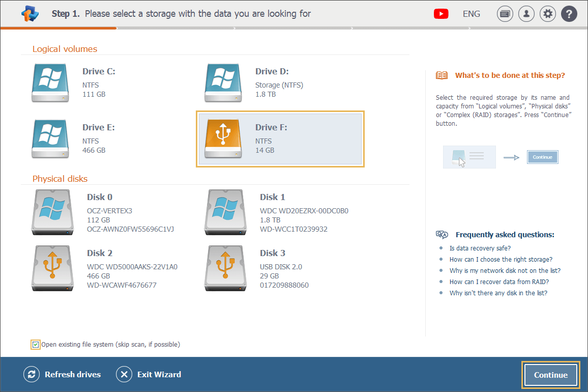Open the YouTube video tutorial icon
588x392 pixels.
pos(441,14)
